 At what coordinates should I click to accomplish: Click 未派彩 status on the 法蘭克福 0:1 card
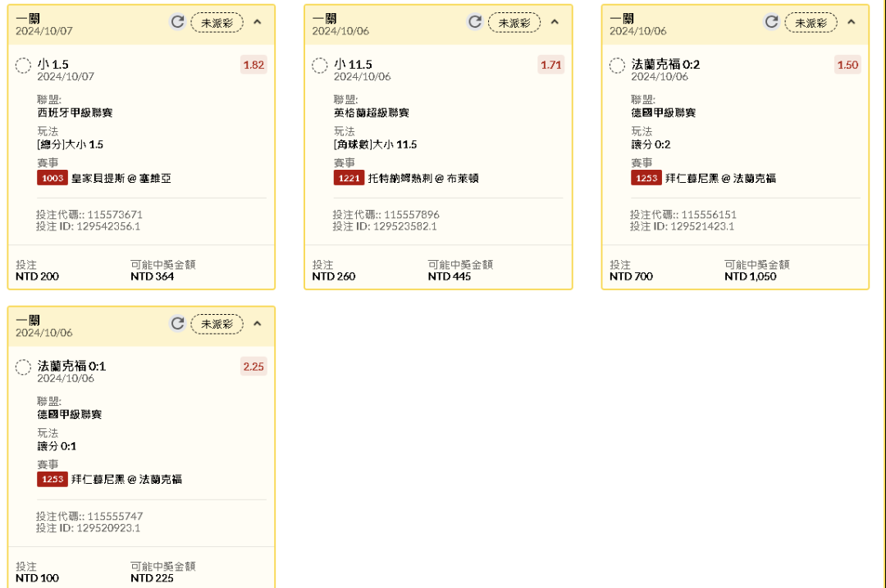pos(217,324)
